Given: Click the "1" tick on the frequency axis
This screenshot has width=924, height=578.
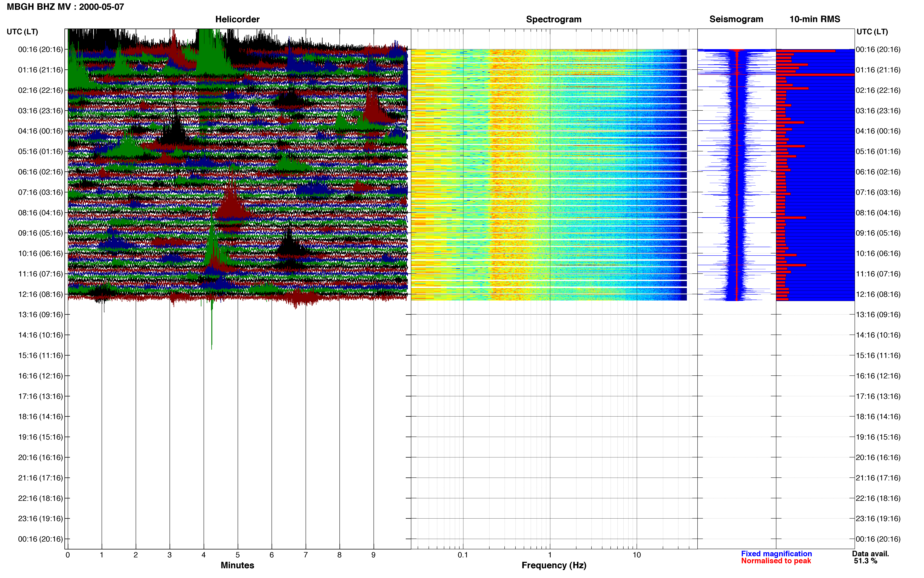Looking at the screenshot, I should 550,555.
